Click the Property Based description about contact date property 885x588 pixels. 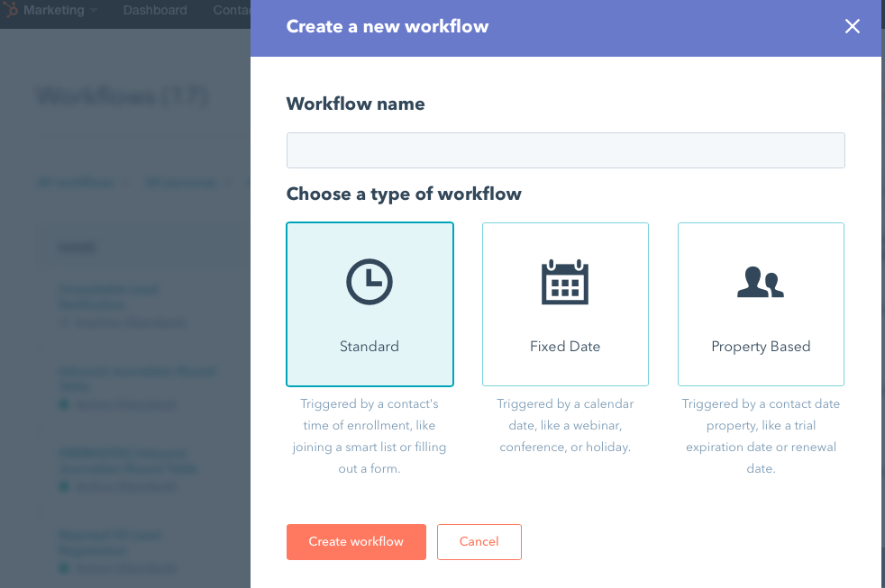(x=761, y=437)
